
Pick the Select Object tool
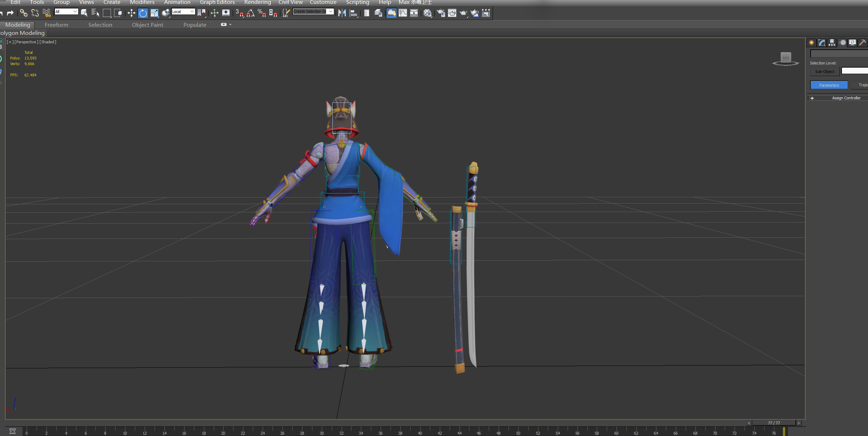(84, 13)
